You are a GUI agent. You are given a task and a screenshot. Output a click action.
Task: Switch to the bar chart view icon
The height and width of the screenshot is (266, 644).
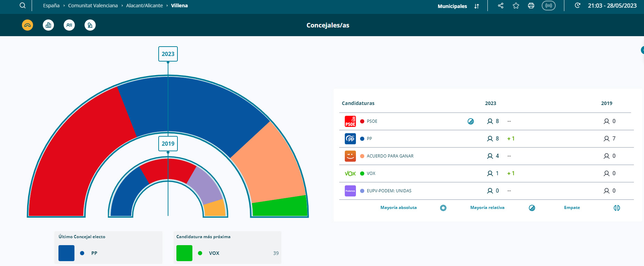[48, 25]
